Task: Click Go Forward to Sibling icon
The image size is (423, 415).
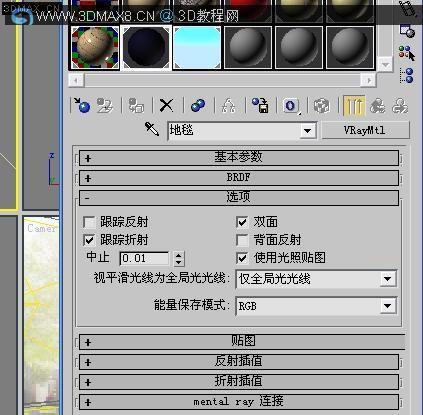Action: tap(400, 106)
